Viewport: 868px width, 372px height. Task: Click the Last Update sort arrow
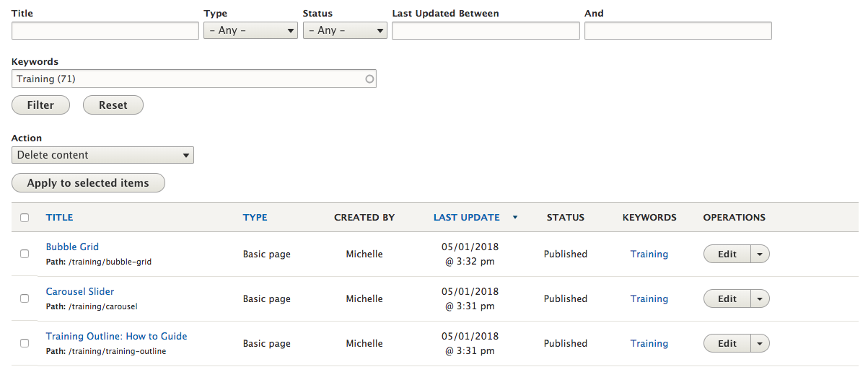click(x=514, y=217)
